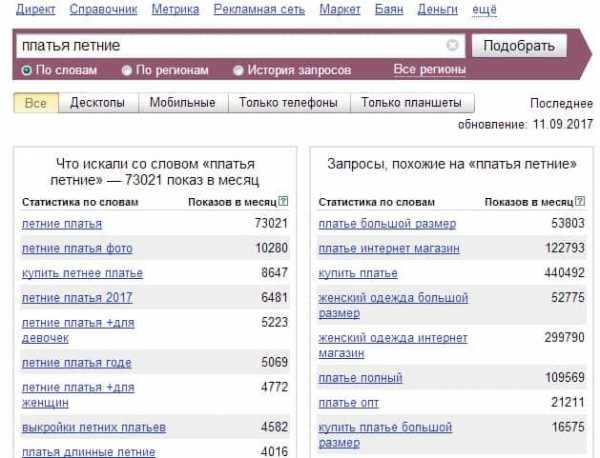Open the 'Только телефоны' tab

(x=288, y=103)
